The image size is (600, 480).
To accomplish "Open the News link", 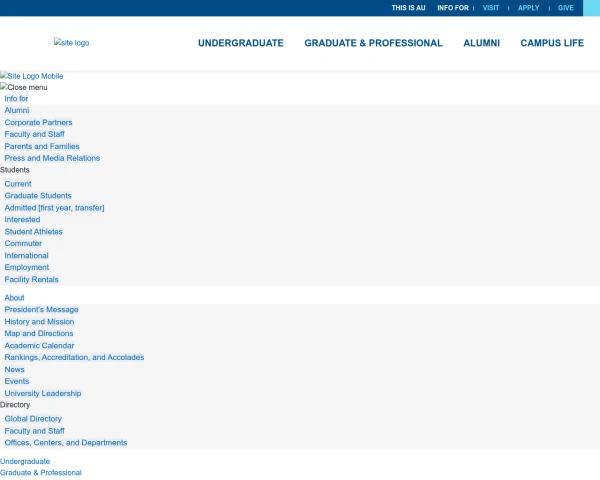I will 15,369.
